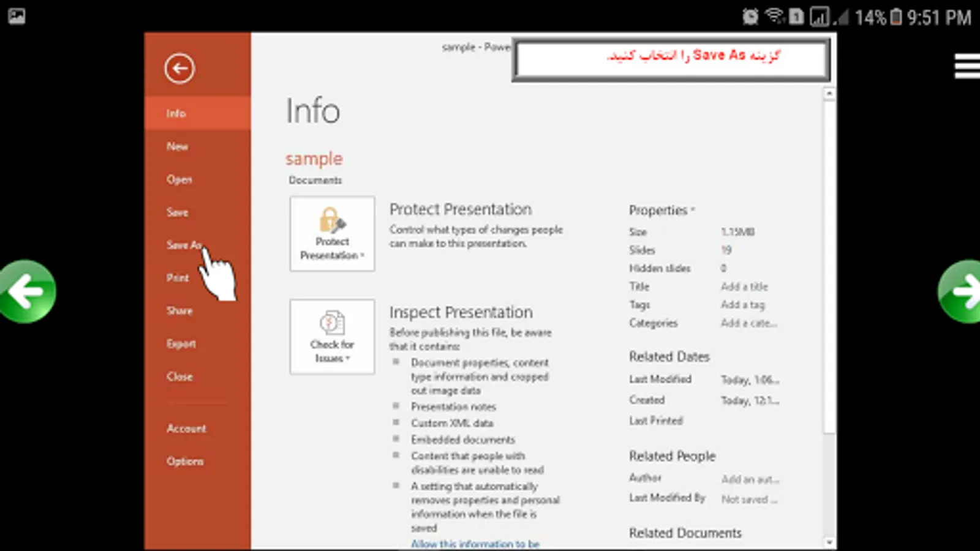The height and width of the screenshot is (551, 980).
Task: Open the Check for Issues button
Action: click(x=332, y=337)
